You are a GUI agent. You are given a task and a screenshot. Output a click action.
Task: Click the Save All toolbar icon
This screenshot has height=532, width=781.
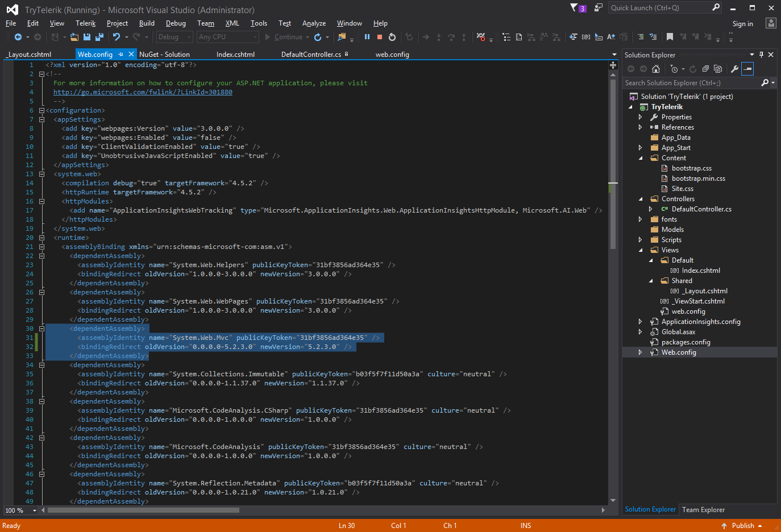pyautogui.click(x=99, y=37)
